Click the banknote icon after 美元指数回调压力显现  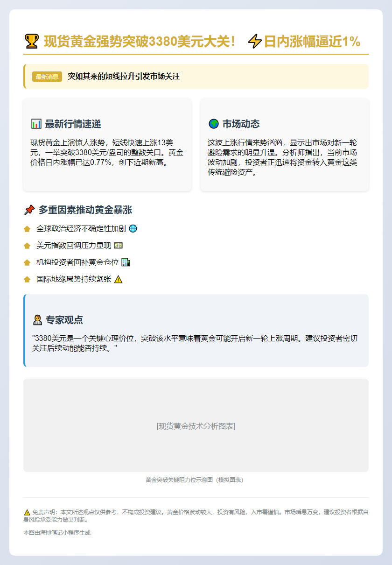pos(118,246)
